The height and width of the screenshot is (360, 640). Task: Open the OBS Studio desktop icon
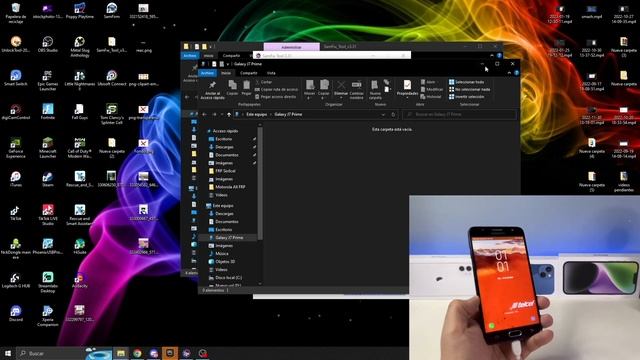click(x=48, y=44)
